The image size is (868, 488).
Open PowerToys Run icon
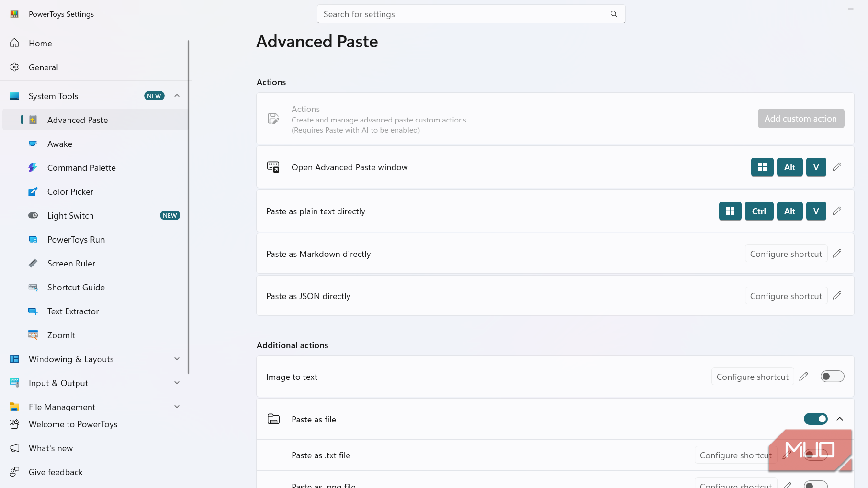33,239
